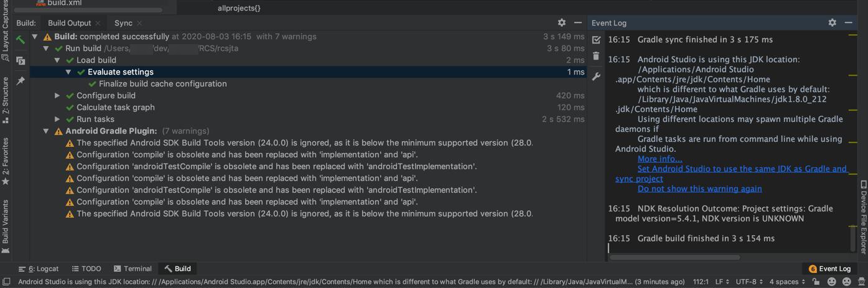Click the pin tab icon in Build panel

coord(21,81)
